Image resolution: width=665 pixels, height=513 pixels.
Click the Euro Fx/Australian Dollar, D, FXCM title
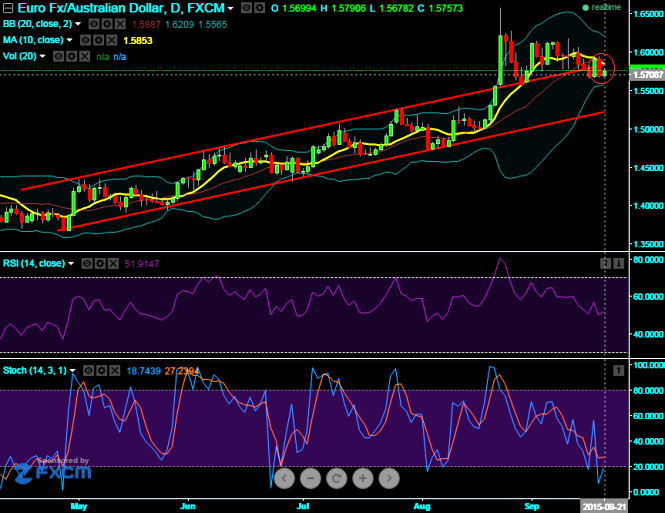(121, 8)
